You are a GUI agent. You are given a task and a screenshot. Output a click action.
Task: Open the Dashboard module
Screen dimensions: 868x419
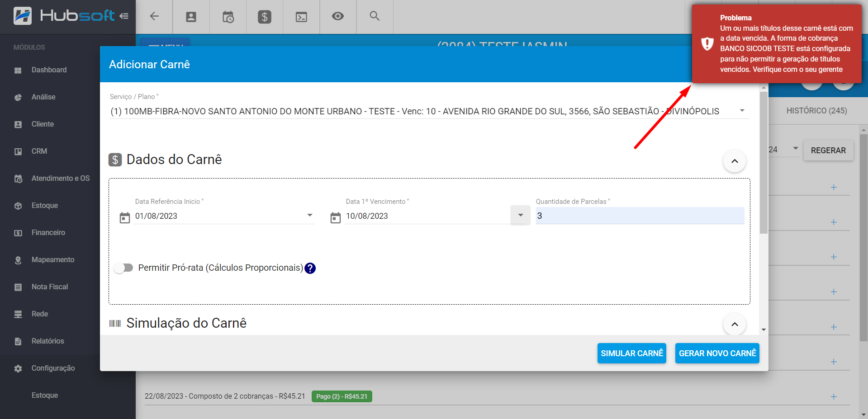pyautogui.click(x=50, y=70)
